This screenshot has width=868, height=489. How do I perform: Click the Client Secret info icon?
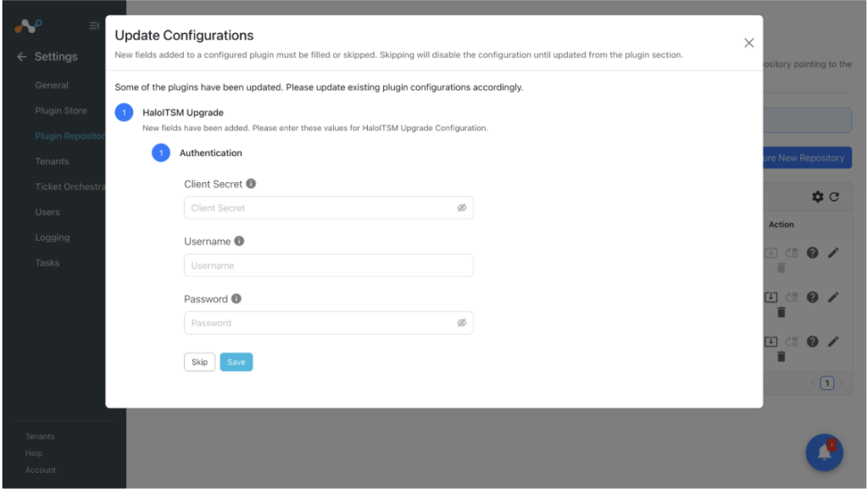251,184
